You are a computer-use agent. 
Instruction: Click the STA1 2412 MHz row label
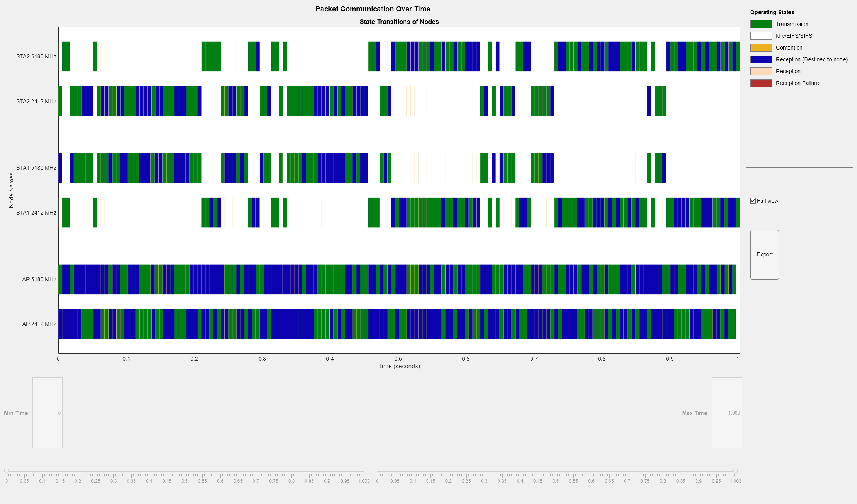[x=36, y=213]
